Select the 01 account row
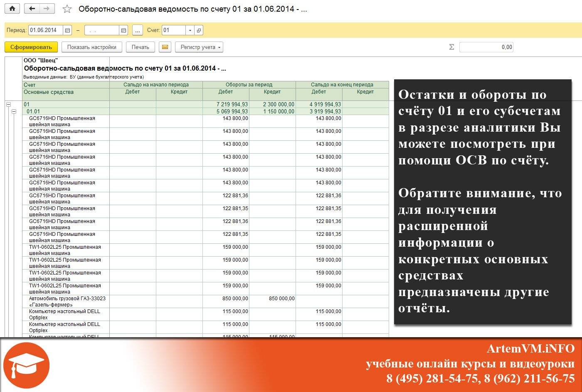The width and height of the screenshot is (582, 392). pos(206,105)
